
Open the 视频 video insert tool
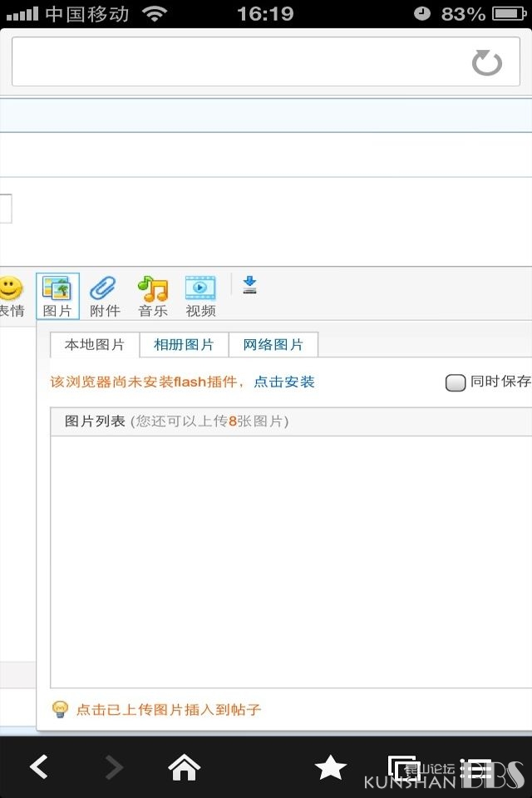tap(200, 297)
